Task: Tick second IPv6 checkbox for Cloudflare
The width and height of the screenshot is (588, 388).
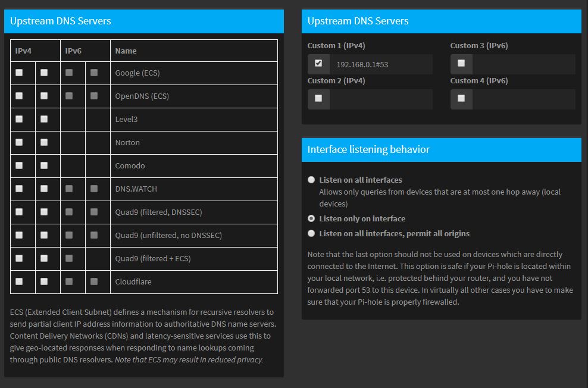Action: [x=94, y=281]
